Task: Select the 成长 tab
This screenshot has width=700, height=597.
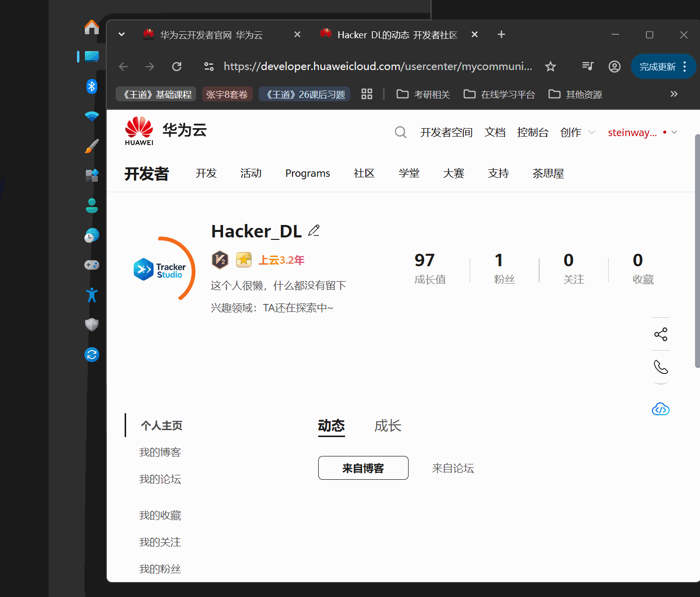Action: 388,426
